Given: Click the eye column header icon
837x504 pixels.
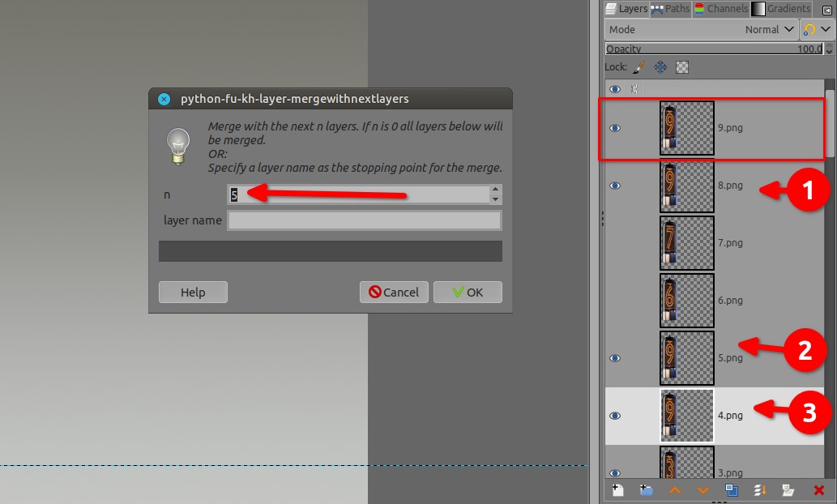Looking at the screenshot, I should [615, 89].
